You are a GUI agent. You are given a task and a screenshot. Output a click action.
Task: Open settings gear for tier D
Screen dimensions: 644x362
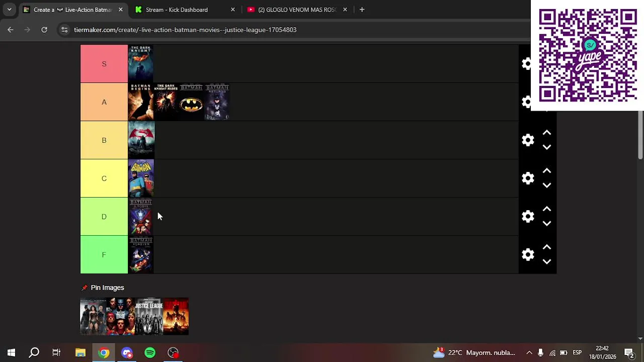coord(528,217)
